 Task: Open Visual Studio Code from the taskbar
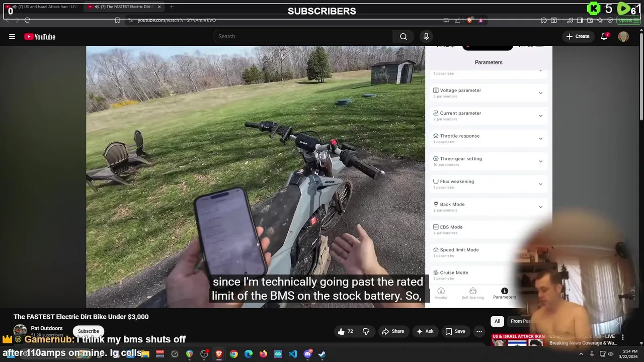[x=293, y=354]
